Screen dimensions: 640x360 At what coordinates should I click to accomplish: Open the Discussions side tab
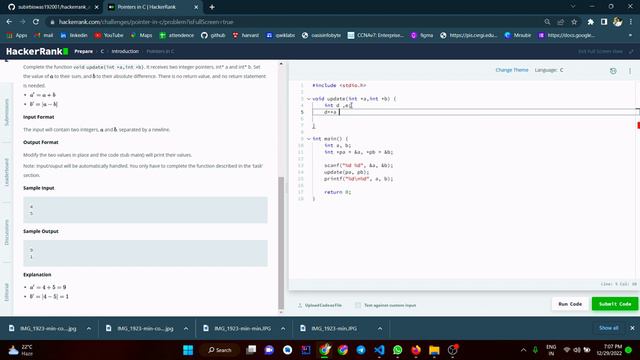[6, 232]
